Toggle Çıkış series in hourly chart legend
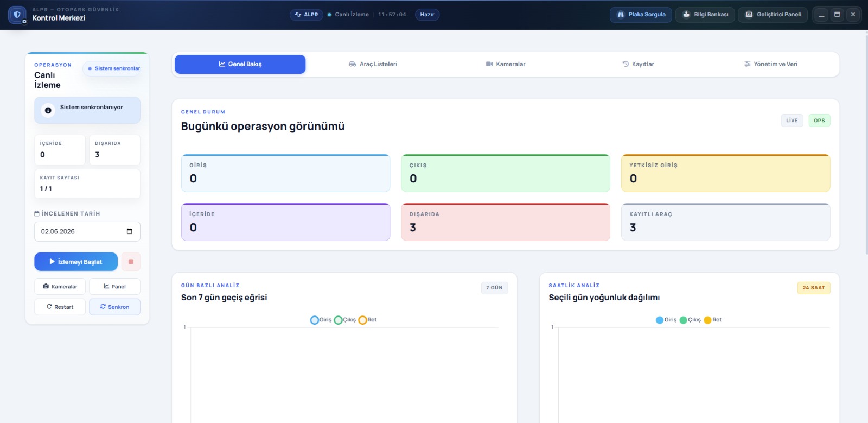Viewport: 868px width, 423px height. point(690,320)
